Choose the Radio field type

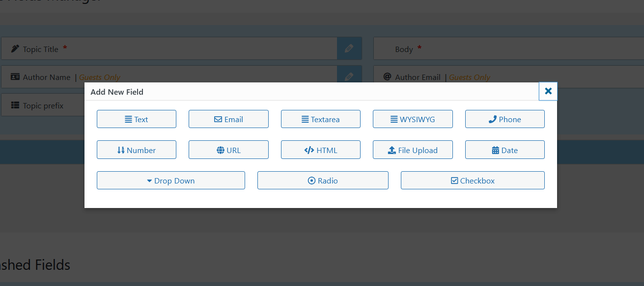[323, 181]
